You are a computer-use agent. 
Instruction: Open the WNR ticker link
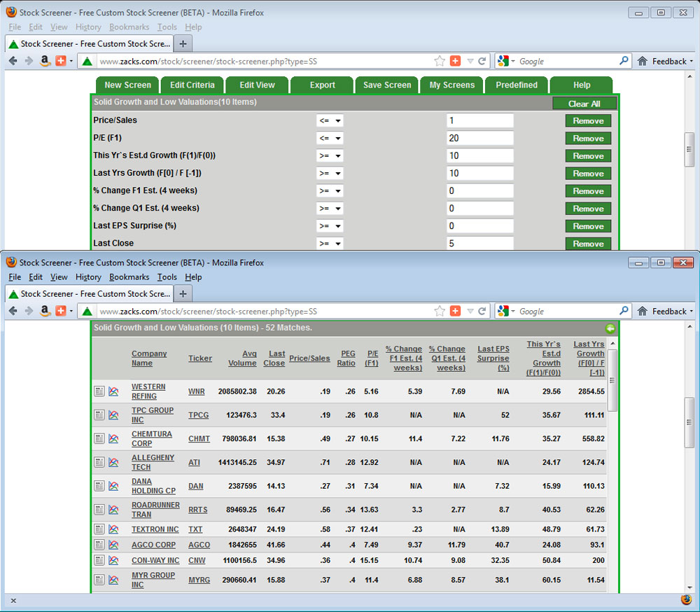point(197,391)
